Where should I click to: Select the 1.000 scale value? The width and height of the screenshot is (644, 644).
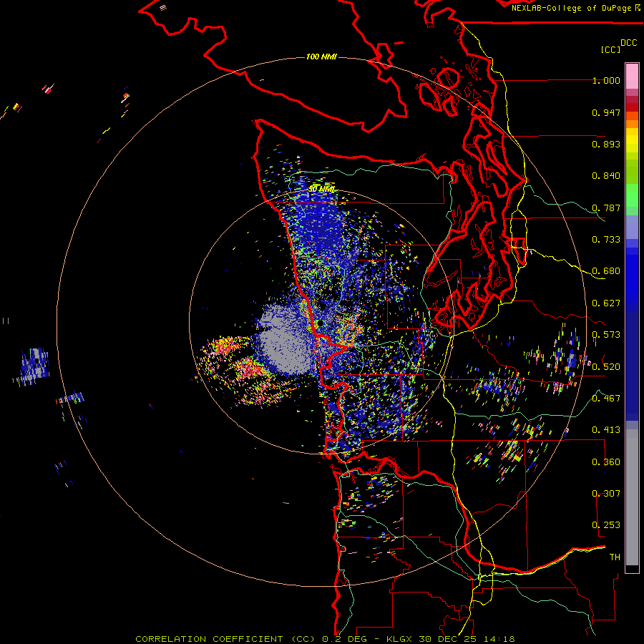point(606,80)
